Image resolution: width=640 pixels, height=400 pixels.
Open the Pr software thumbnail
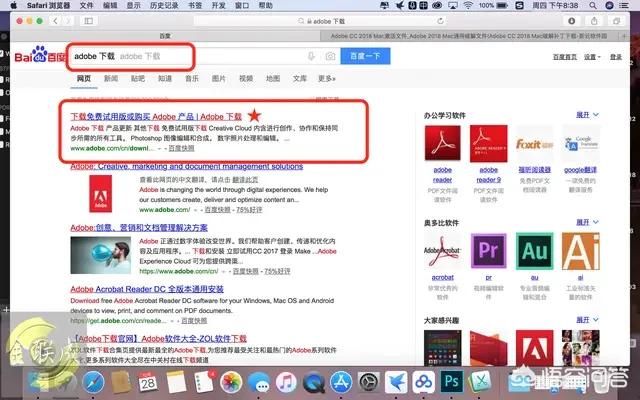coord(489,251)
